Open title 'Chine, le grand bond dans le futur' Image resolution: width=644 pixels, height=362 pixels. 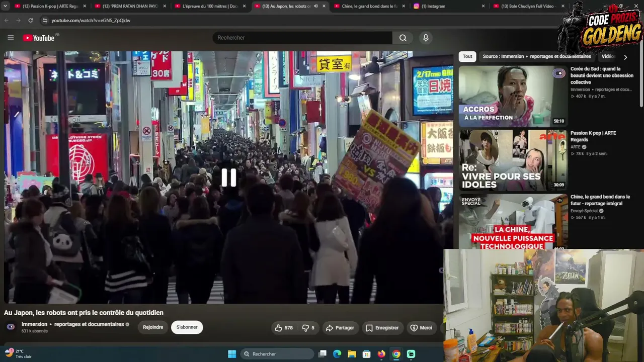pyautogui.click(x=600, y=200)
